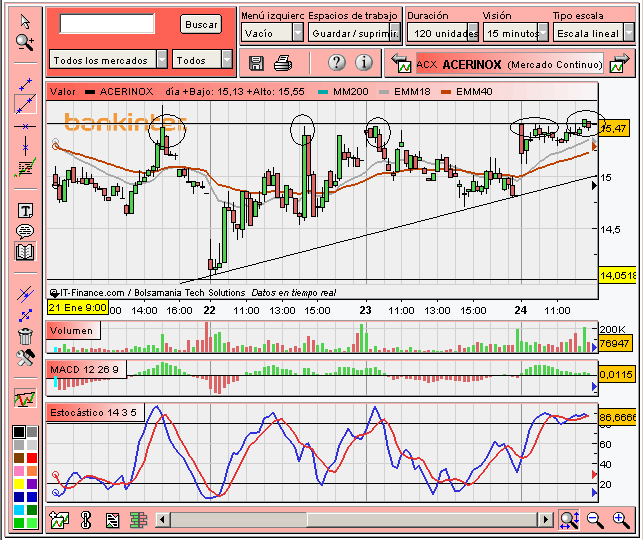Click the zoom in magnifier at bottom right
Screen dimensions: 643x540
pyautogui.click(x=621, y=519)
